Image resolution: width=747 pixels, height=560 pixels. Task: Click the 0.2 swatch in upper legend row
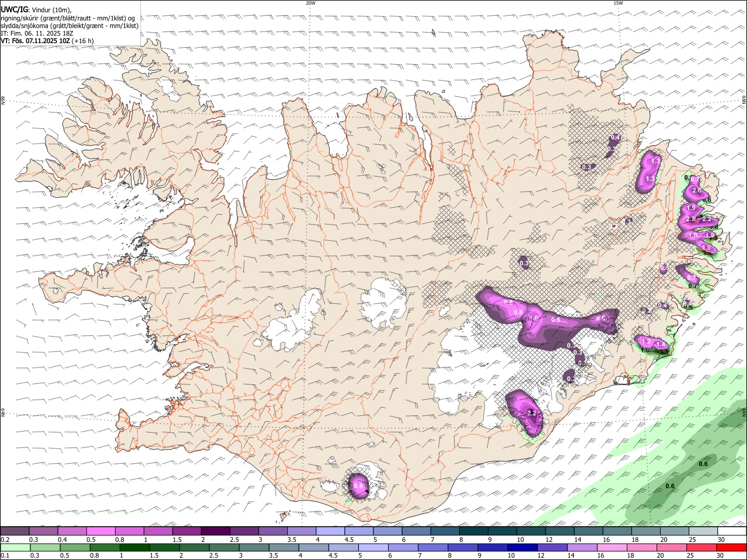(15, 531)
